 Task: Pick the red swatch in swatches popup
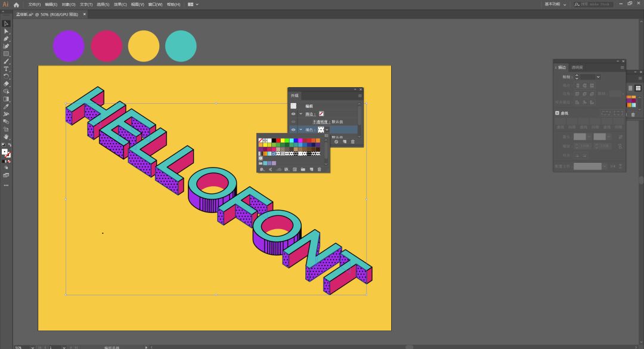tap(278, 140)
